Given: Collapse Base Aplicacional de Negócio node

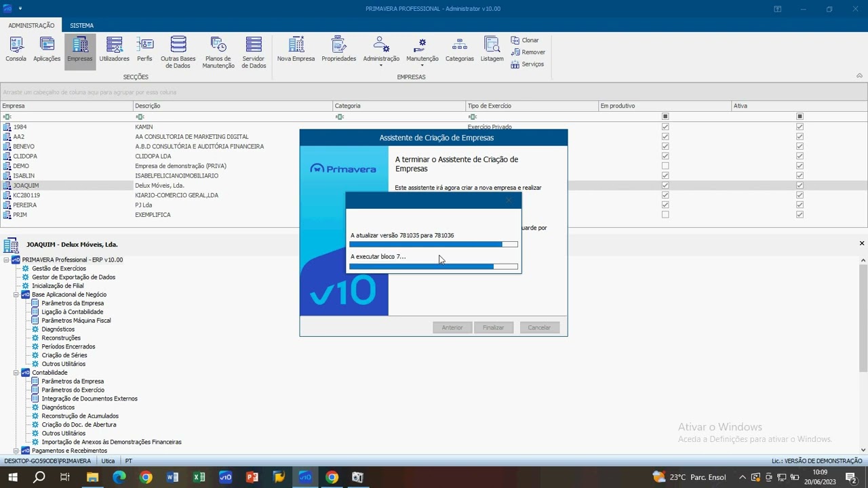Looking at the screenshot, I should [x=16, y=295].
